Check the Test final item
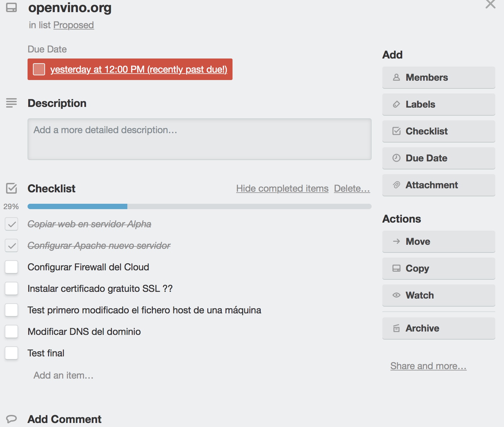 (x=11, y=353)
